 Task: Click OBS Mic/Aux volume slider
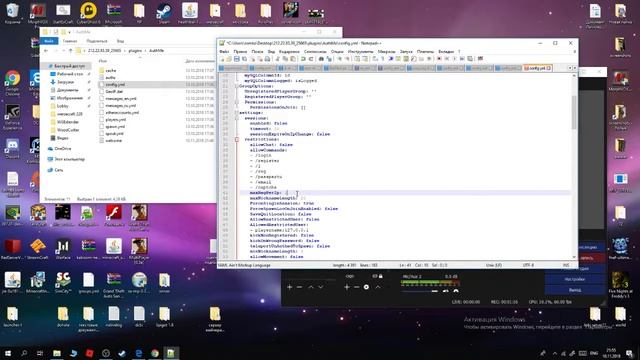(x=420, y=291)
